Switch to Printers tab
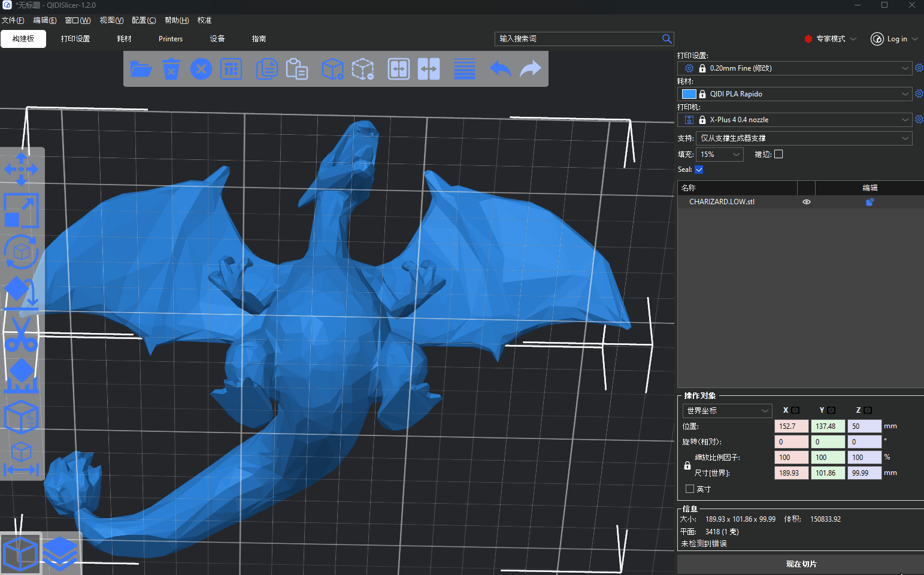 (x=171, y=39)
